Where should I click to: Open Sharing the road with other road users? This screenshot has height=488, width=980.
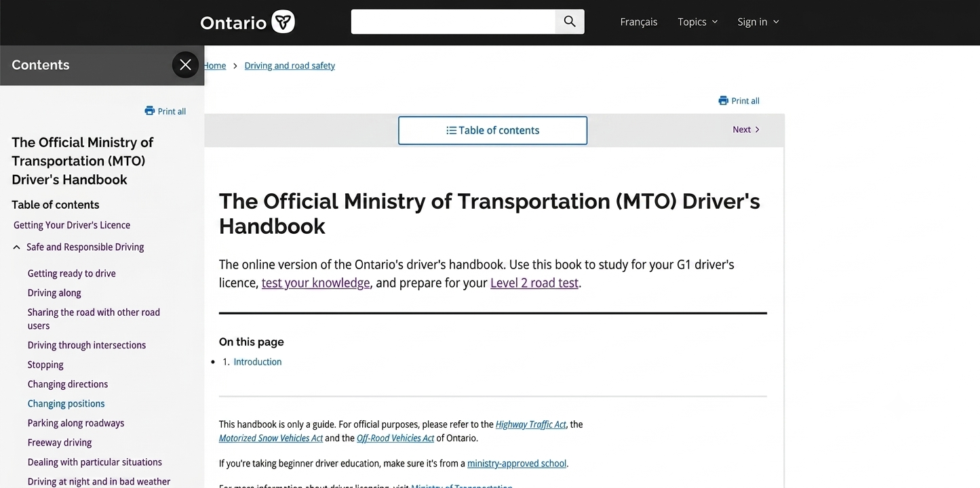(x=94, y=319)
